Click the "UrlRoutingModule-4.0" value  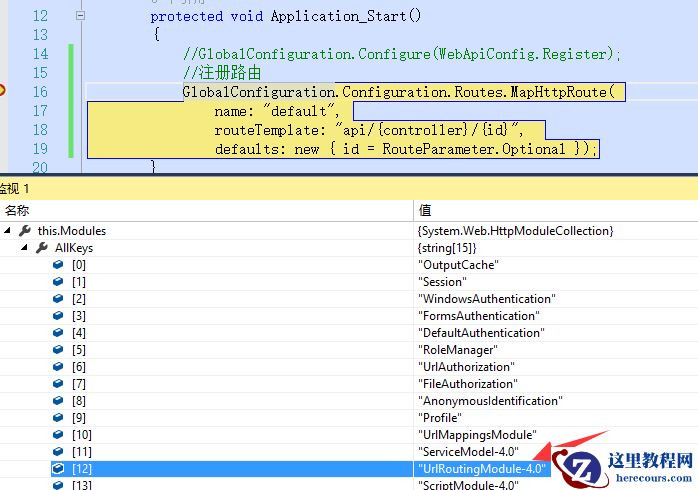[x=482, y=469]
